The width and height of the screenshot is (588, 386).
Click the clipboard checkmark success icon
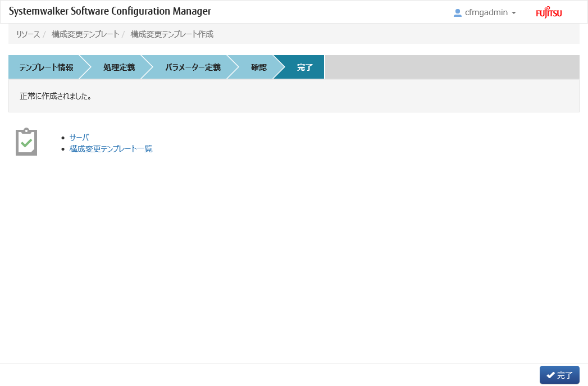(26, 142)
